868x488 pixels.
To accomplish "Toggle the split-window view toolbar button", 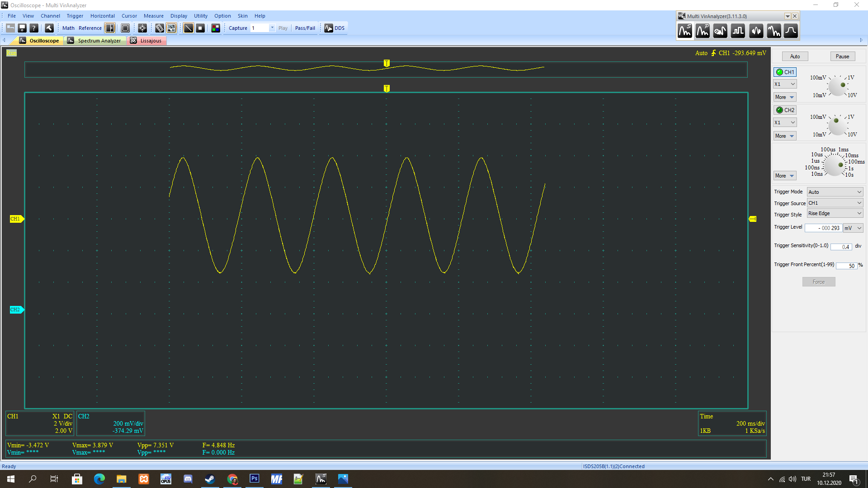I will pos(110,28).
